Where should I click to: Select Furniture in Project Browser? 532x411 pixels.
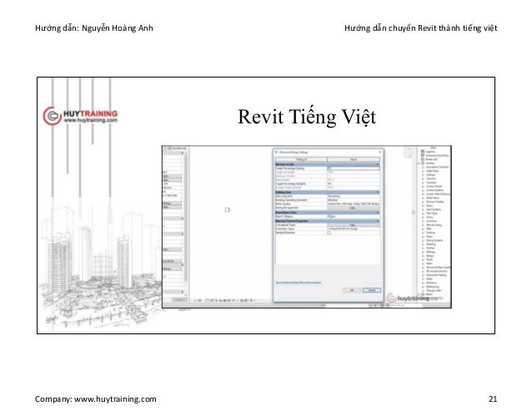point(432,221)
